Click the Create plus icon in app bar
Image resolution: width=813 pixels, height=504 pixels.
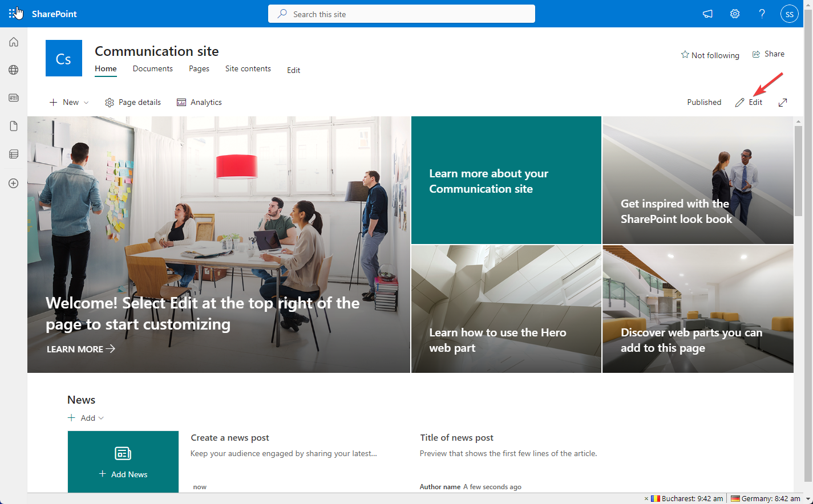point(14,184)
